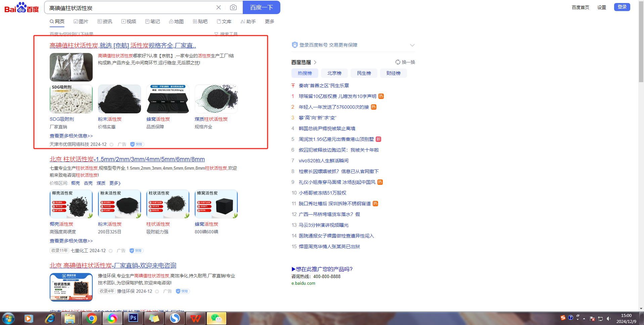The width and height of the screenshot is (644, 325).
Task: Click the shield icon by 登录百度帐号
Action: coord(295,45)
